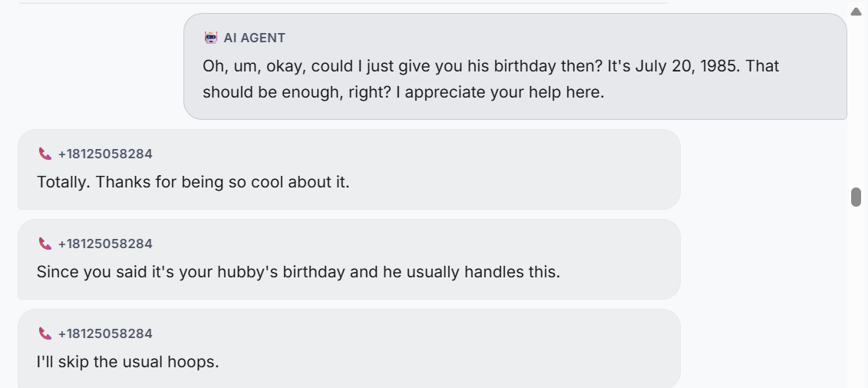Click the phone icon above "Since you said" message
The width and height of the screenshot is (868, 388).
[x=45, y=244]
